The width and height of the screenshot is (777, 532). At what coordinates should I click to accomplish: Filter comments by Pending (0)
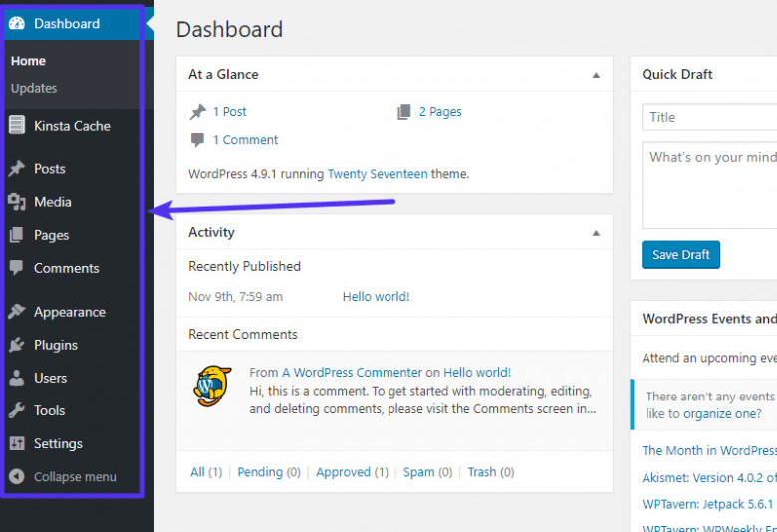click(x=269, y=472)
